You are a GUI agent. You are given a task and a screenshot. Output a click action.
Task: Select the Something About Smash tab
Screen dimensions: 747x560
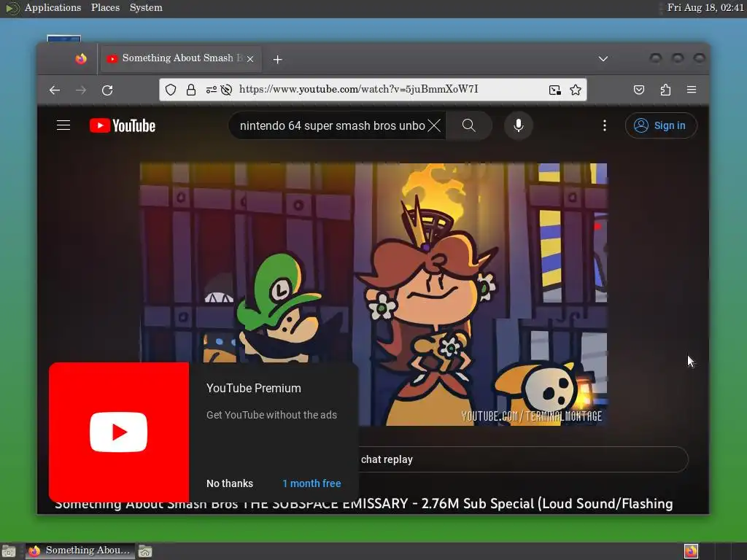(181, 58)
